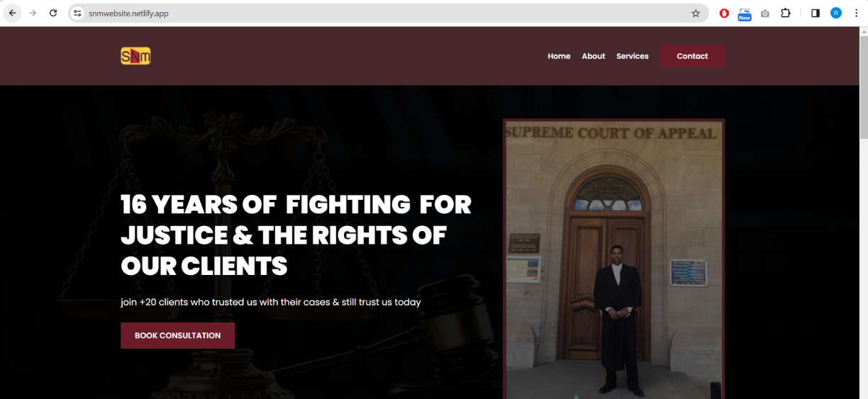
Task: Click the SNM logo
Action: (x=135, y=56)
